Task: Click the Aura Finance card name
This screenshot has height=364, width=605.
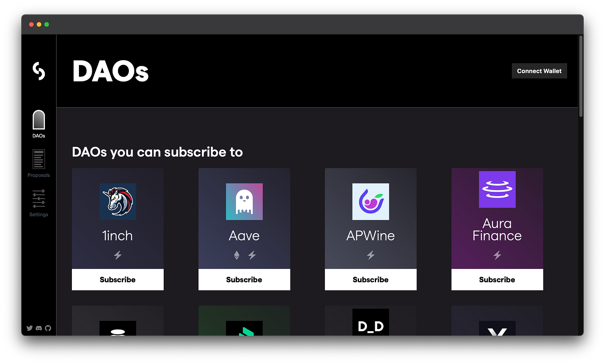Action: 497,230
